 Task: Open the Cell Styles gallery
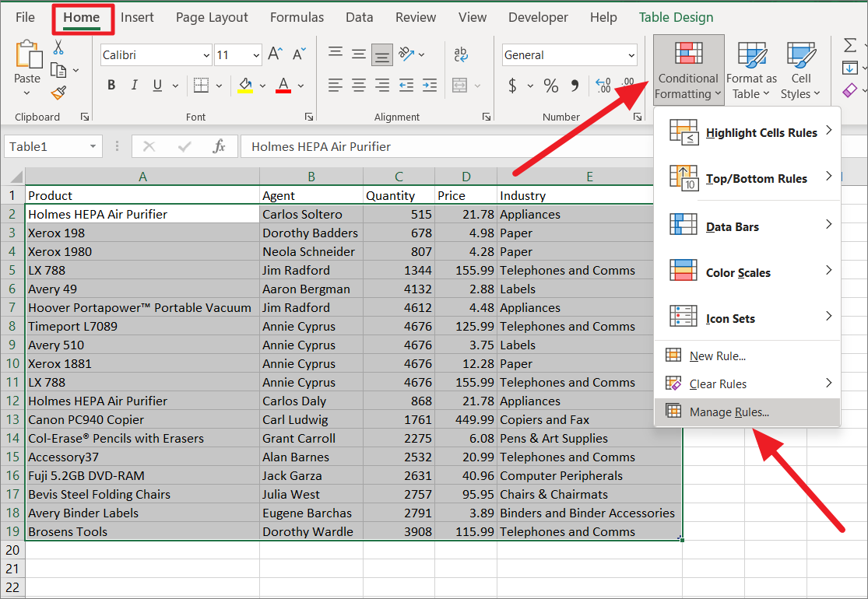(x=800, y=70)
